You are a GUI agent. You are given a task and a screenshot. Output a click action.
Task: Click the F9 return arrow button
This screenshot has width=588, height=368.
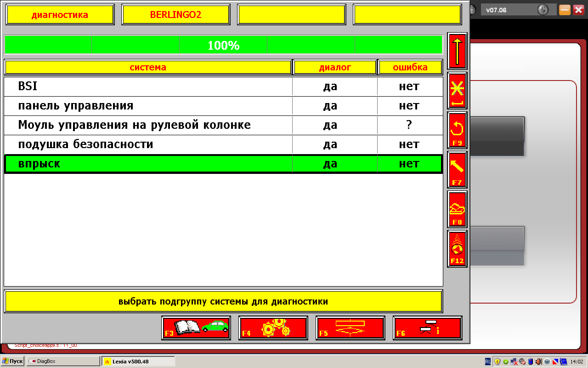pos(457,130)
